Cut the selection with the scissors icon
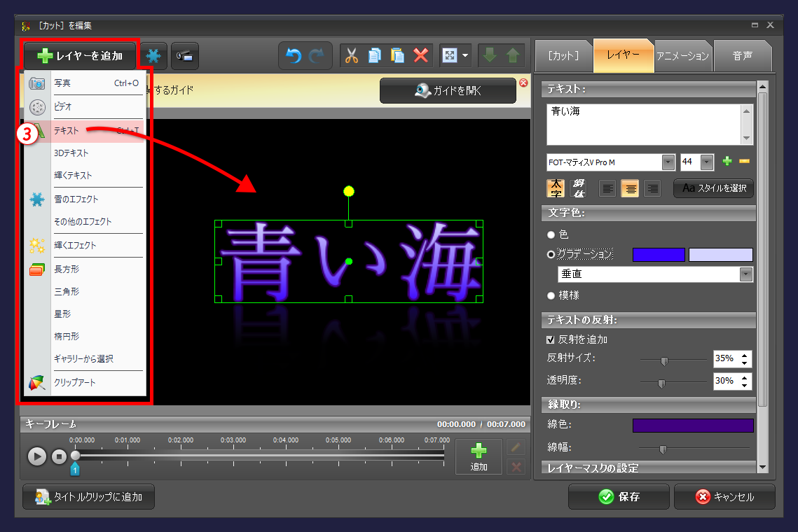Screen dimensions: 798x532 click(x=352, y=56)
